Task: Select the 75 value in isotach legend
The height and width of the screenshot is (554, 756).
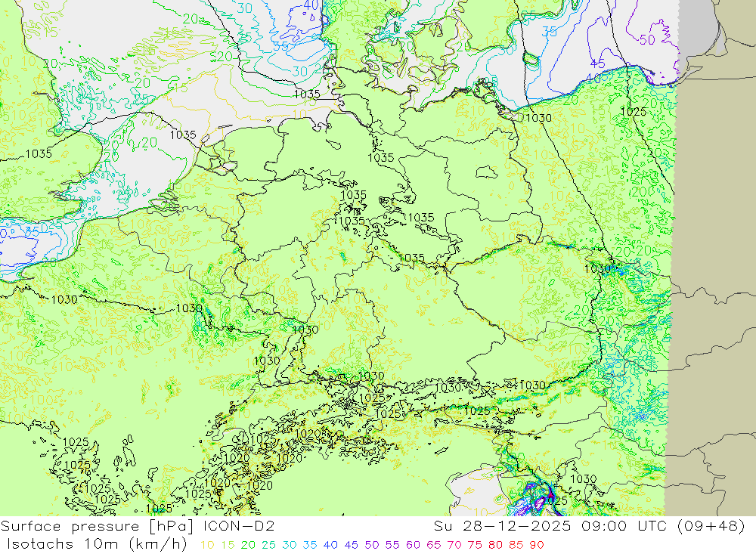Action: [x=475, y=546]
